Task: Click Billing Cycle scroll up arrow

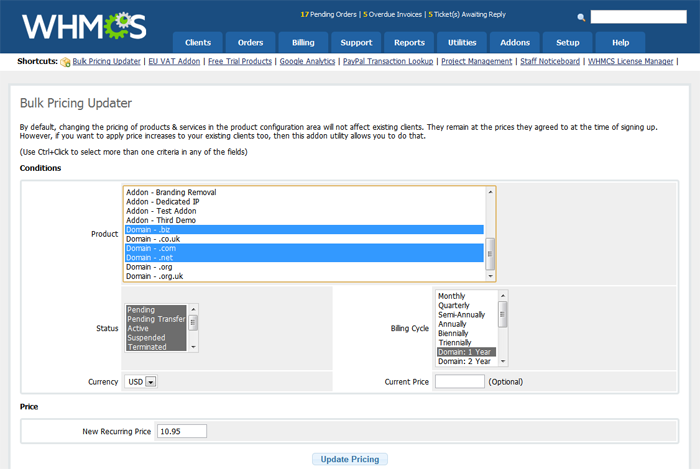Action: 503,296
